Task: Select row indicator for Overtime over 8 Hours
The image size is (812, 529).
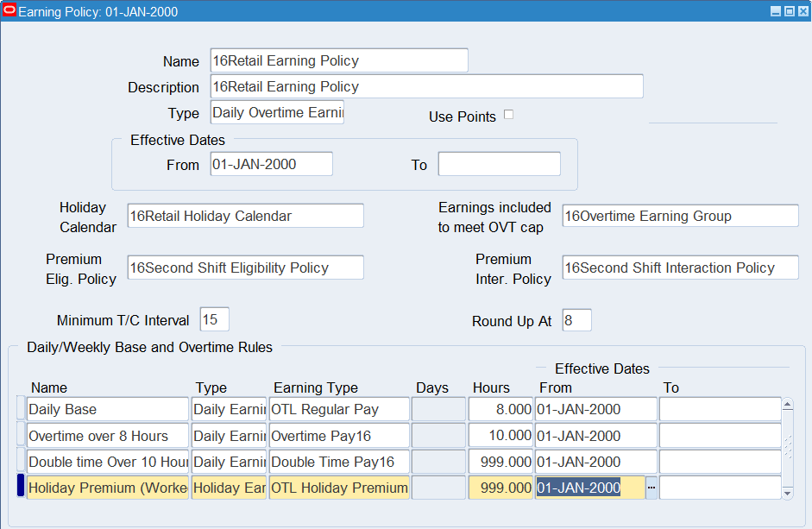Action: click(x=22, y=435)
